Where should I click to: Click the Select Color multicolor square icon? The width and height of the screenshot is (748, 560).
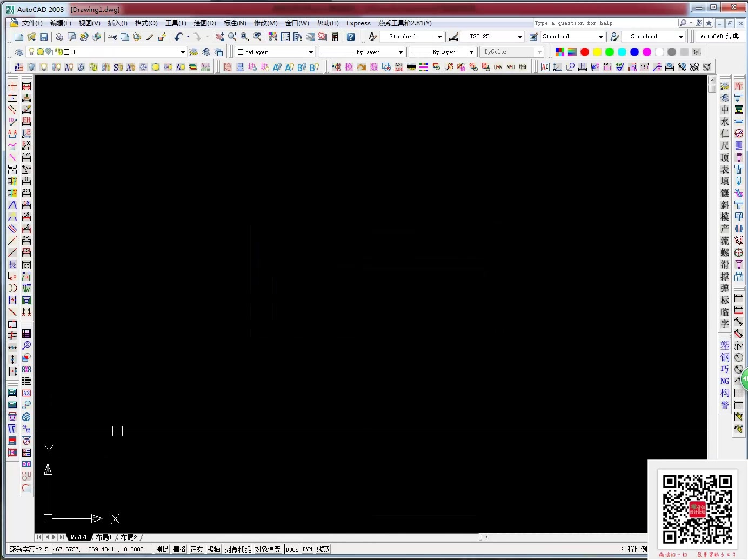coord(559,52)
